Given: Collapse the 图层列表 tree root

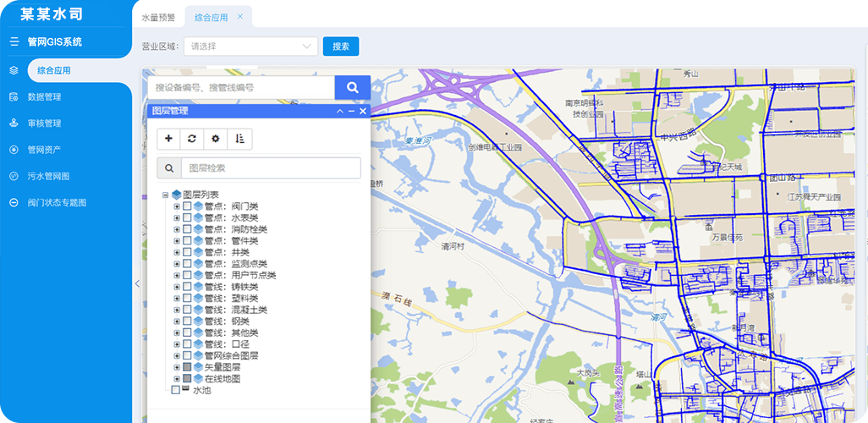Looking at the screenshot, I should coord(165,195).
